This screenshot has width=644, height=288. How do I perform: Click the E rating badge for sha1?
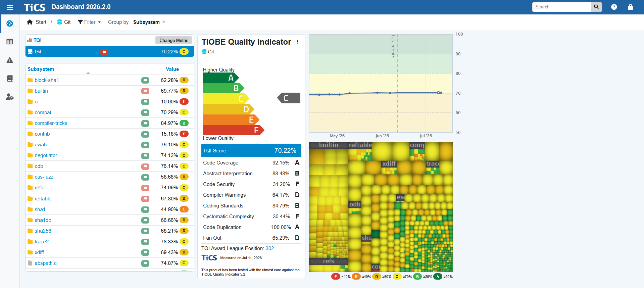[184, 209]
